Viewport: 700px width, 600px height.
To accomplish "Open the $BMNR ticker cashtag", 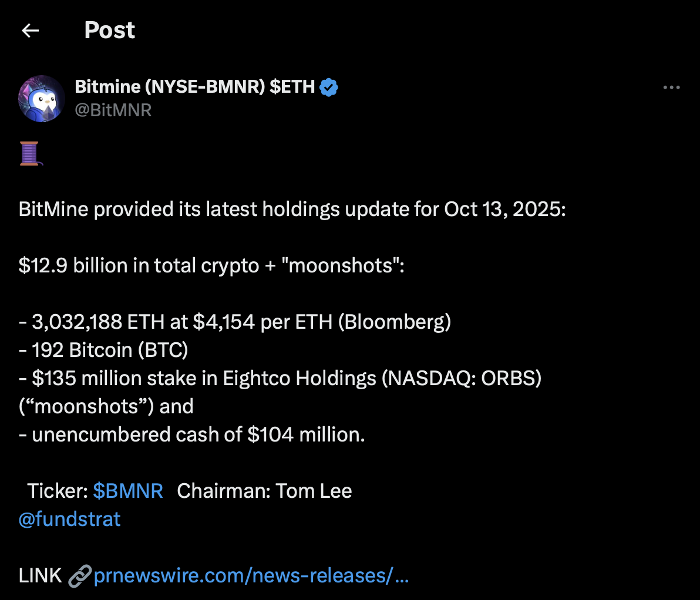I will [x=128, y=491].
